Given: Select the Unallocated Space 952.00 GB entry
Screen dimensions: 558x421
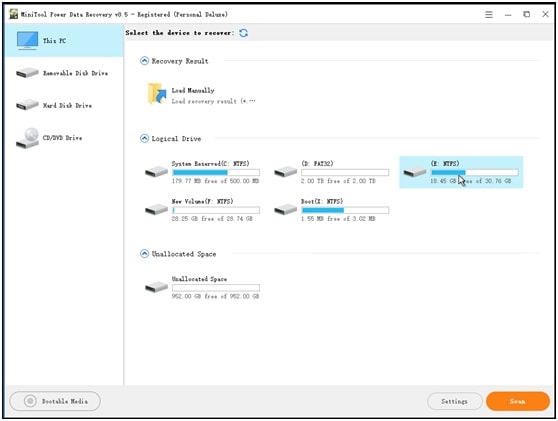Looking at the screenshot, I should coord(202,288).
